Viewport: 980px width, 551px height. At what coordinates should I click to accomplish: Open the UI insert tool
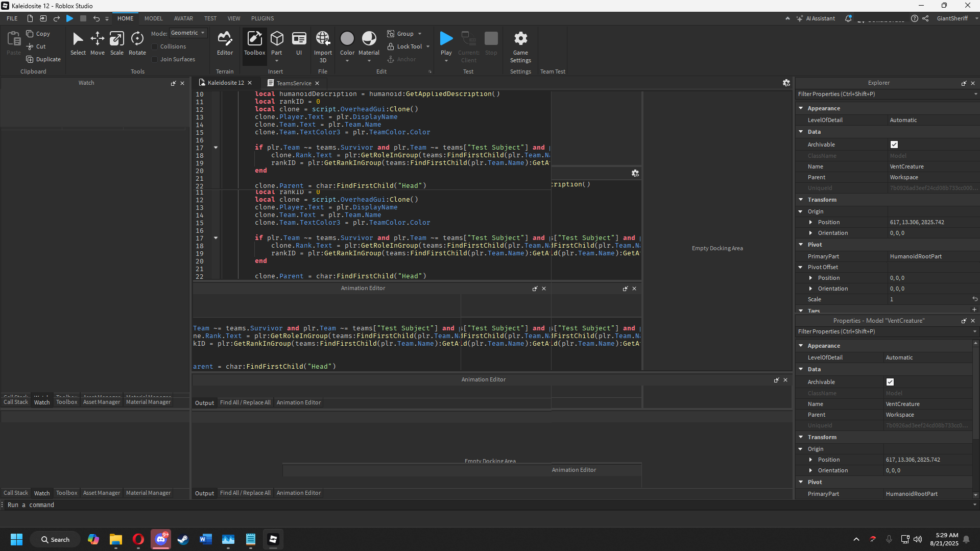click(x=299, y=44)
